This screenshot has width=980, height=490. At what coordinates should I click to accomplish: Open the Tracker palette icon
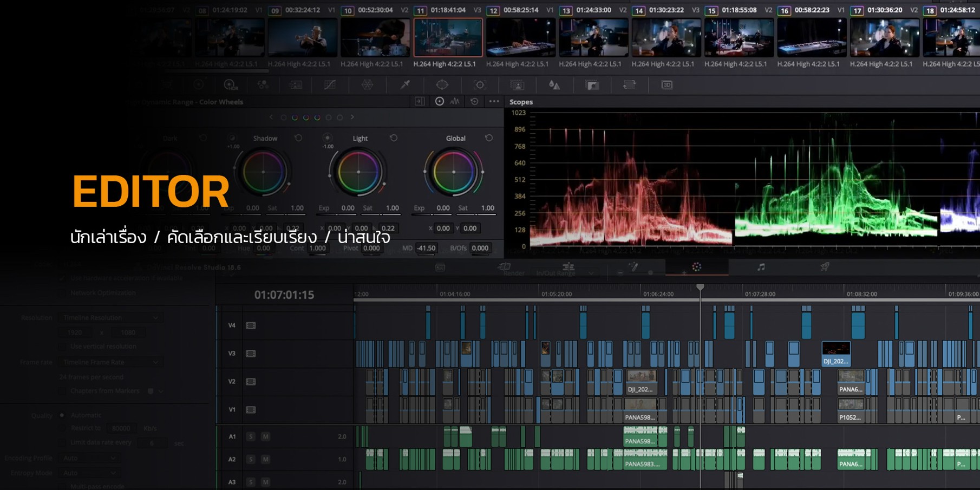(x=480, y=85)
